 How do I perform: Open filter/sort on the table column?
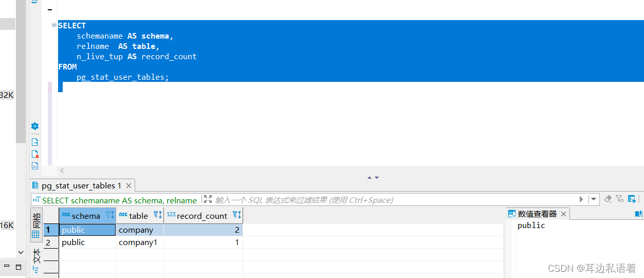(158, 215)
